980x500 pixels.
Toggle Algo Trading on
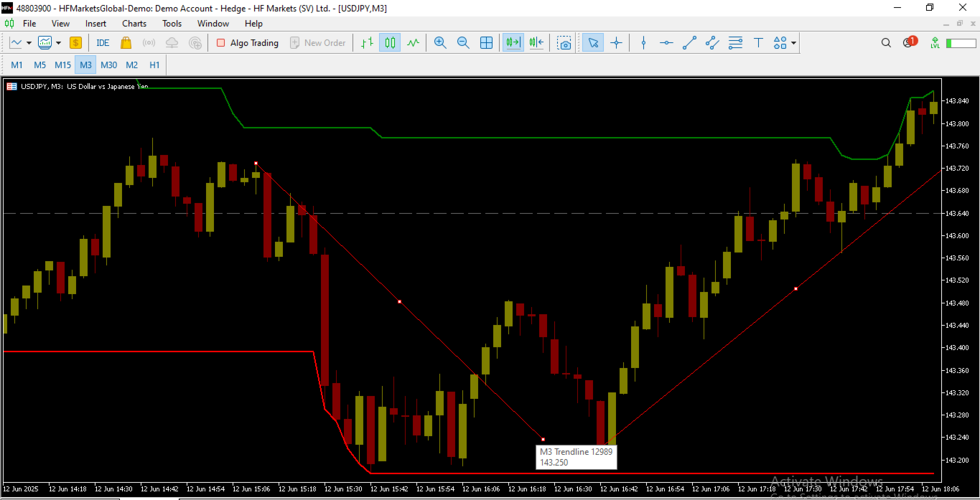click(x=247, y=42)
